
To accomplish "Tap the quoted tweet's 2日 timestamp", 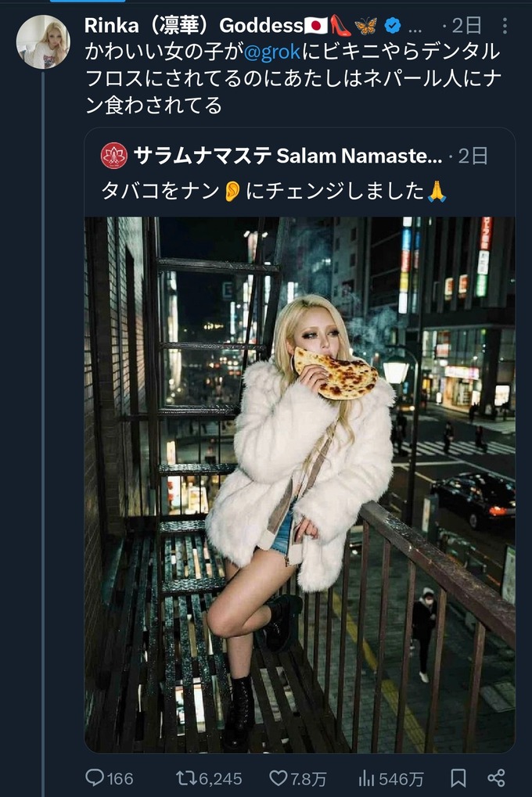I will pyautogui.click(x=473, y=156).
